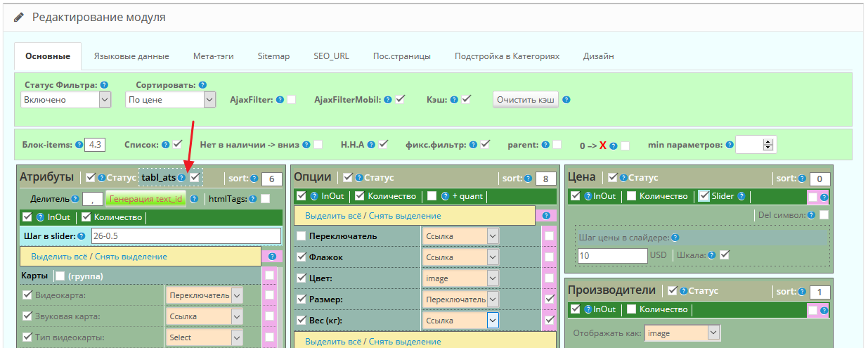The height and width of the screenshot is (348, 868).
Task: Uncheck the tabl_ats checkbox in Атрибуты
Action: click(x=195, y=178)
